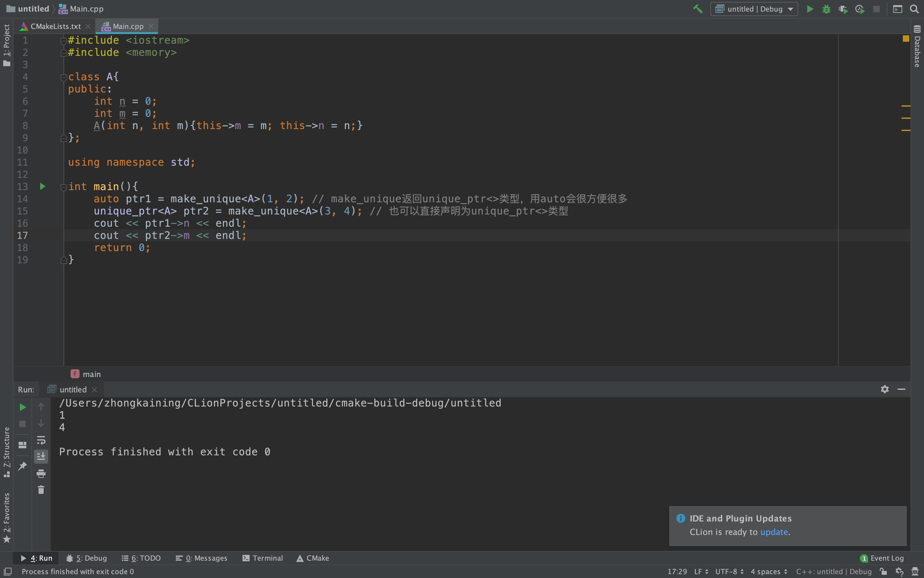Click the Stop square icon in the top toolbar
Screen dimensions: 924x578
tap(877, 9)
